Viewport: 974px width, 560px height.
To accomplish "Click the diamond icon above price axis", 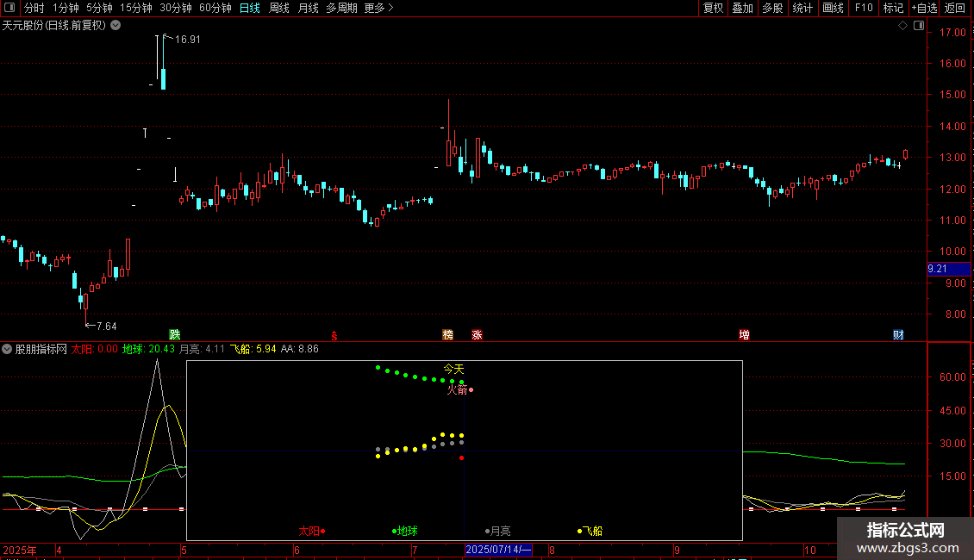I will (x=902, y=26).
